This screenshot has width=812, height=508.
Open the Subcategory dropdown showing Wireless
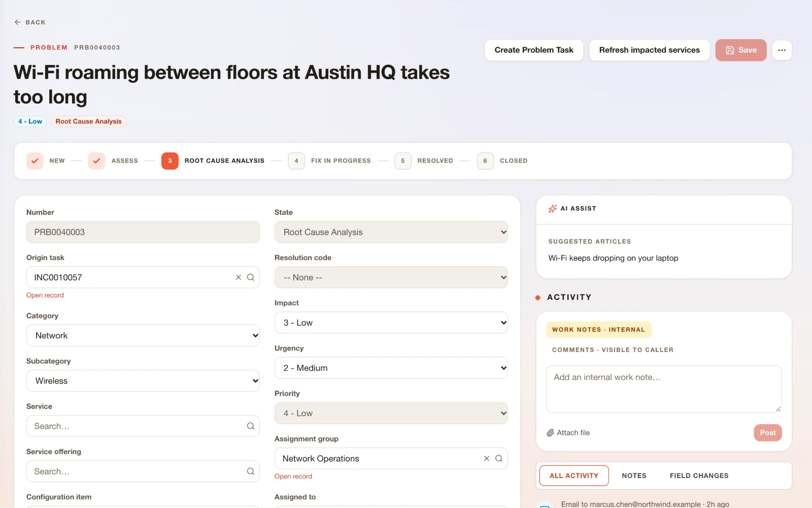pyautogui.click(x=143, y=381)
